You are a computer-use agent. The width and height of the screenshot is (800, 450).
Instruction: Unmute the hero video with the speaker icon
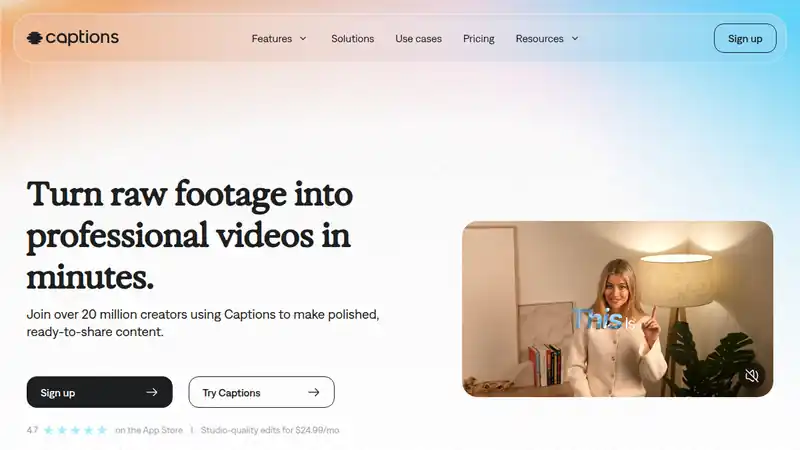[x=752, y=376]
